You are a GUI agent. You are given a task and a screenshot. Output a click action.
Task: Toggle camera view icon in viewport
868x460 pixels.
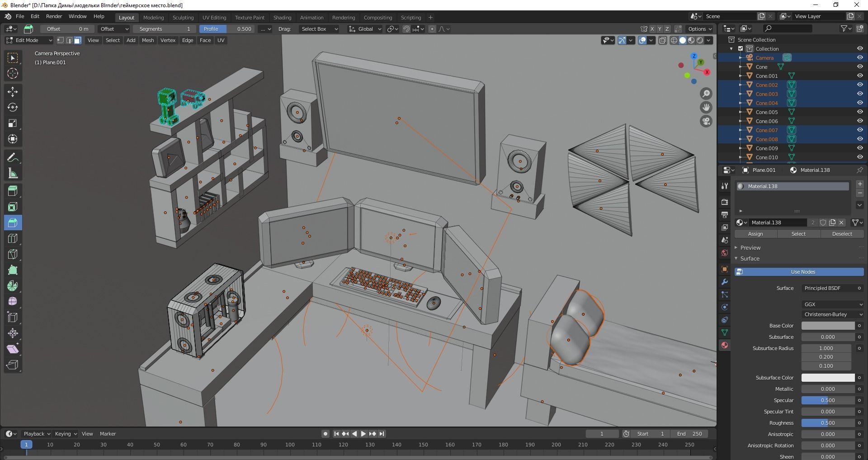706,121
